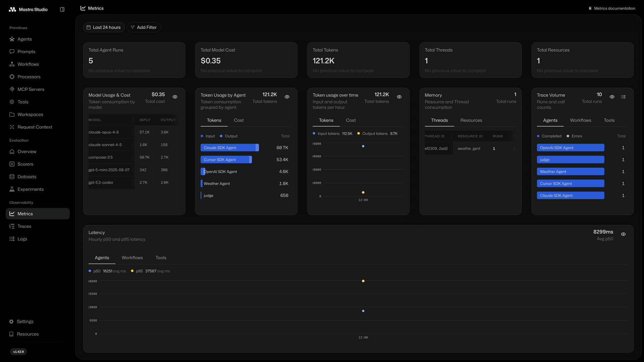Switch the Latency chart to the Workflows tab

[x=132, y=258]
